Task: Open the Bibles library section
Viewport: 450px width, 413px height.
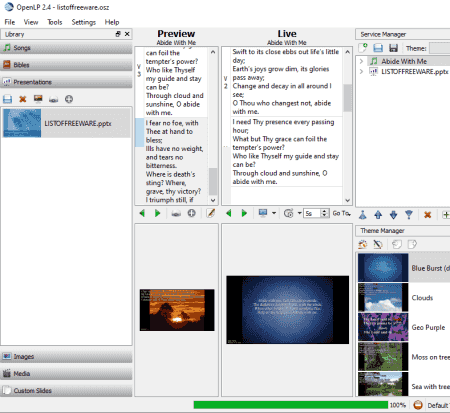Action: (x=66, y=65)
